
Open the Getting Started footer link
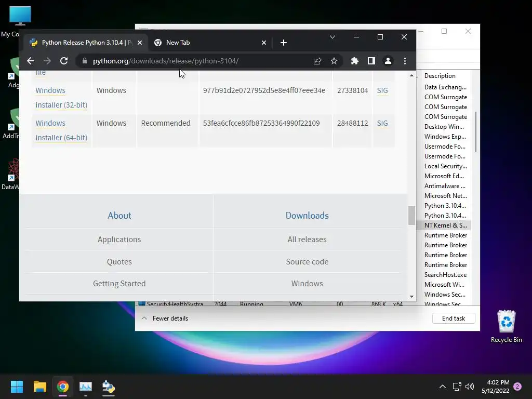(119, 283)
